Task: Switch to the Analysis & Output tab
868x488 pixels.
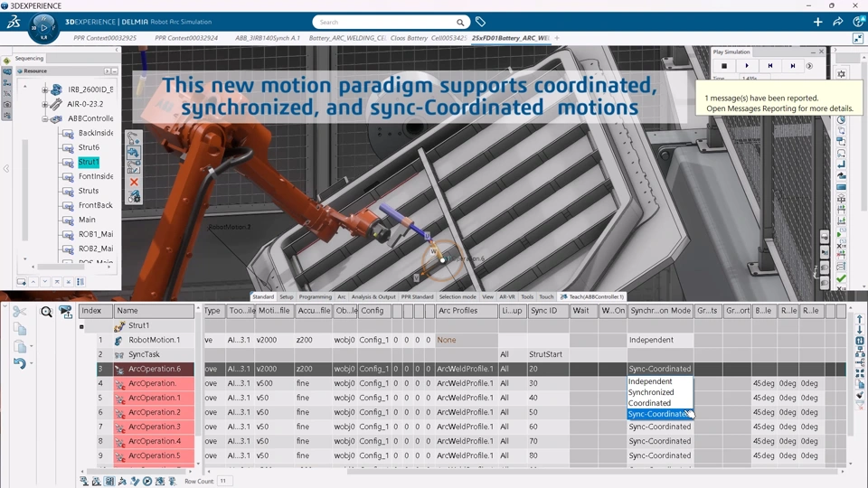Action: pyautogui.click(x=373, y=297)
